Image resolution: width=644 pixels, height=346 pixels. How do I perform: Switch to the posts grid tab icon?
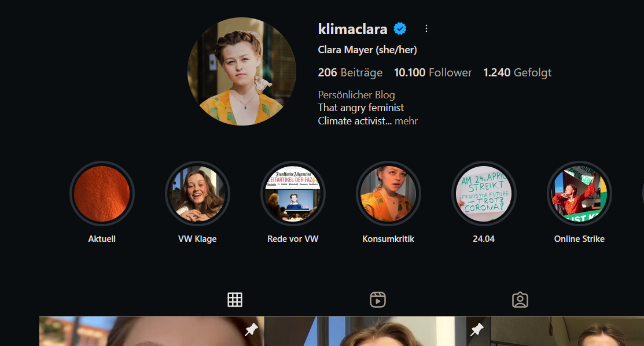pyautogui.click(x=235, y=300)
